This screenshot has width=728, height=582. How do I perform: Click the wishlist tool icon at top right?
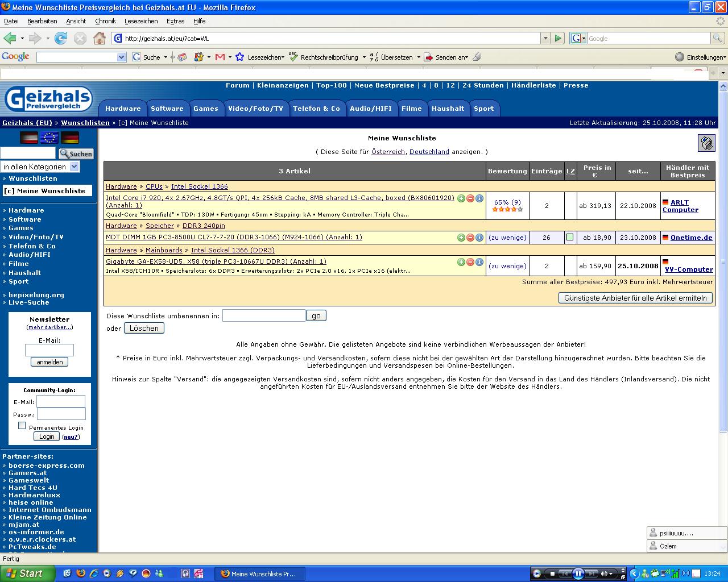706,143
